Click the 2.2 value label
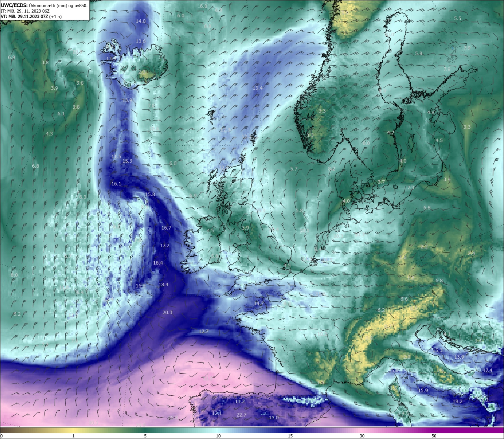 click(424, 247)
